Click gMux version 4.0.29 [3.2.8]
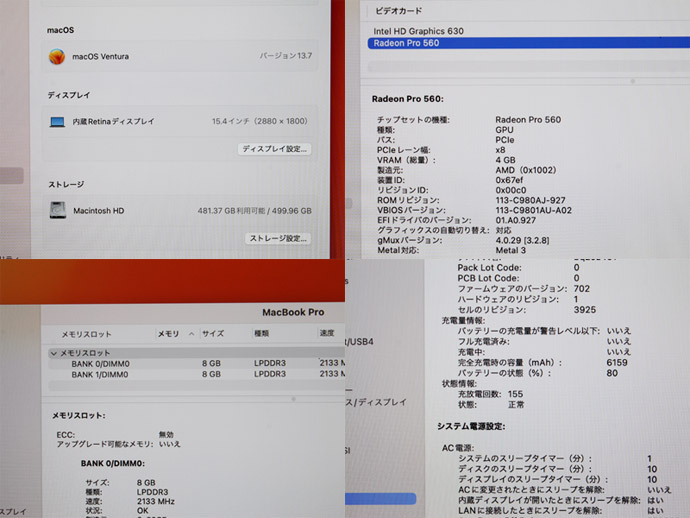Viewport: 690px width, 518px height. [522, 240]
